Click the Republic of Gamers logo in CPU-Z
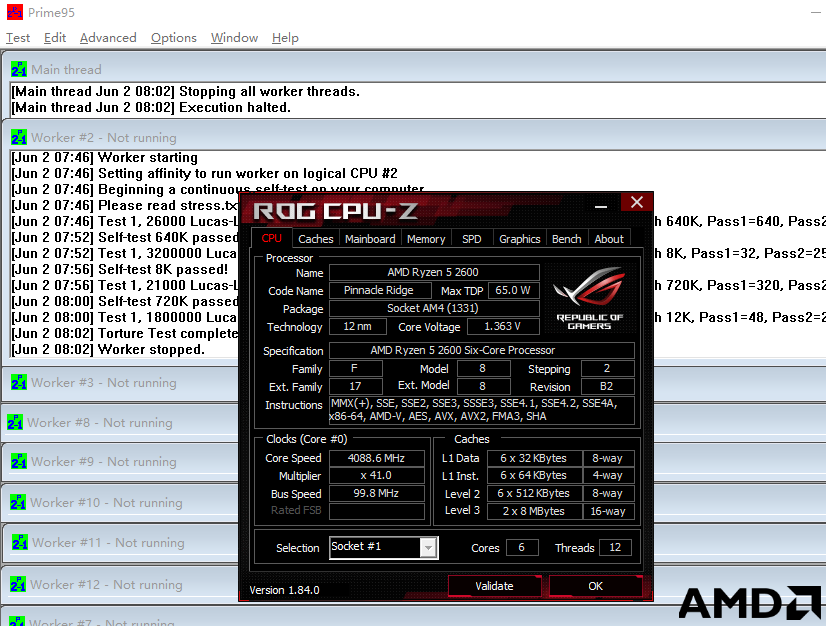This screenshot has height=626, width=826. pyautogui.click(x=589, y=299)
